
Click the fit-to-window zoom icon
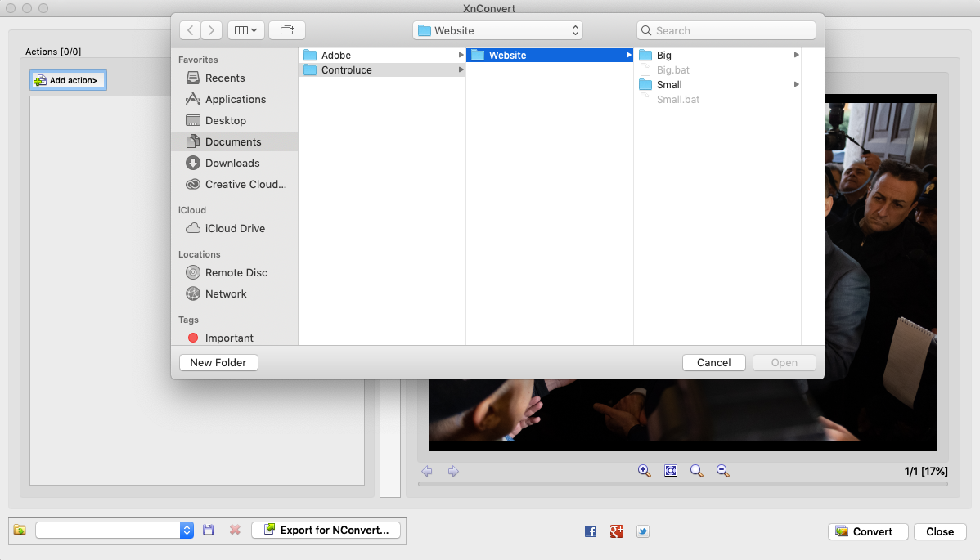(x=671, y=471)
